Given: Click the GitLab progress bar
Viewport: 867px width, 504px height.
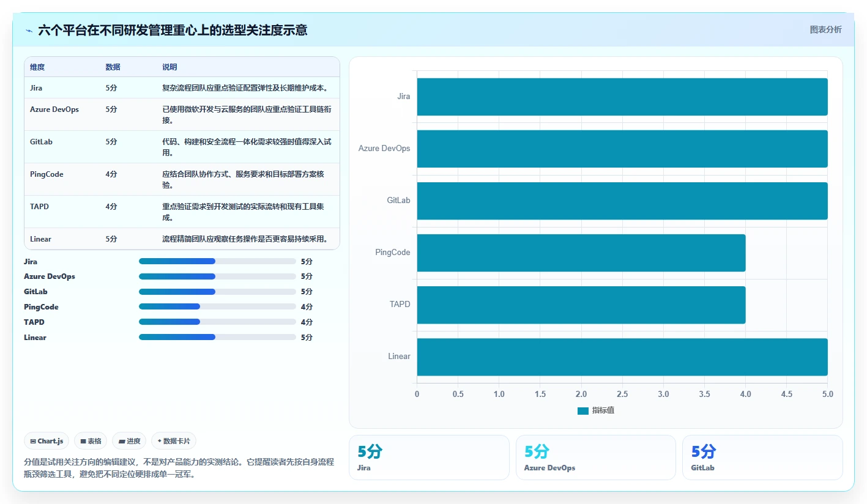Looking at the screenshot, I should (x=217, y=292).
